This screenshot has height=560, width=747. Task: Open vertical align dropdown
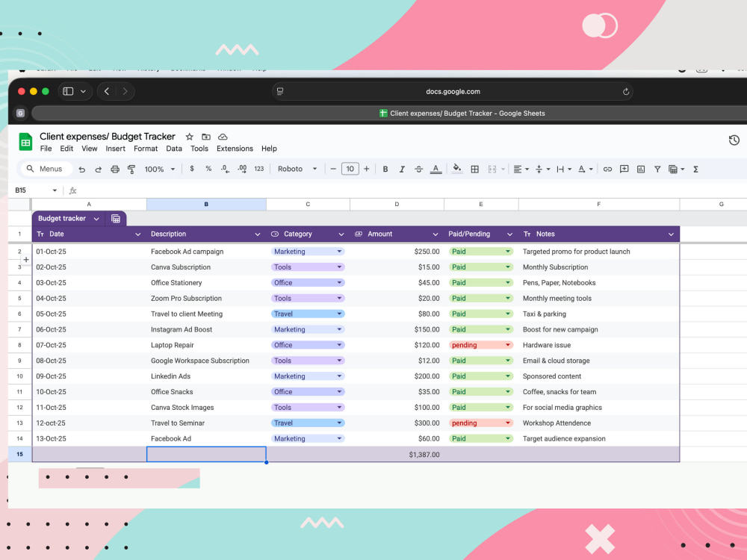[542, 169]
